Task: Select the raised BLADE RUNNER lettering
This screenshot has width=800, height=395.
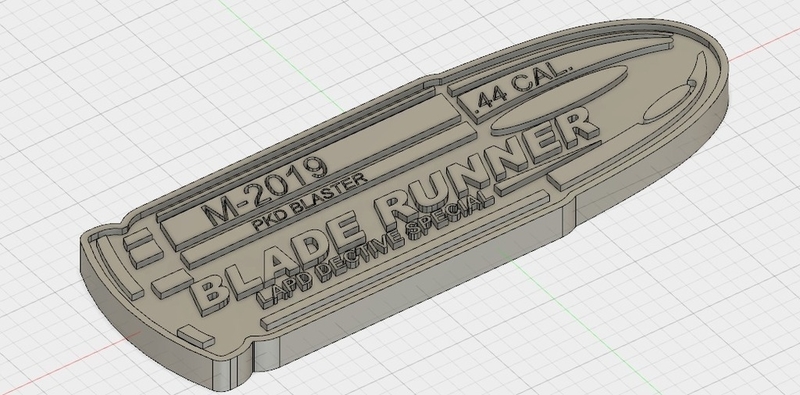Action: tap(395, 210)
